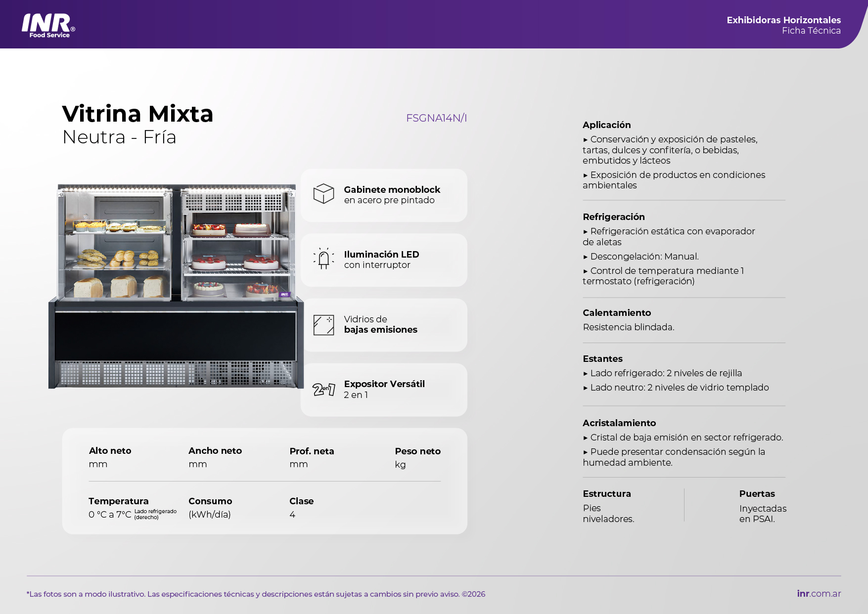Click the Vitrina Mixta product photo

(176, 287)
